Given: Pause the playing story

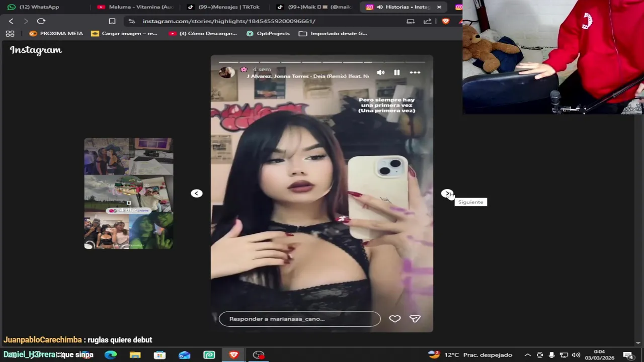Looking at the screenshot, I should [397, 72].
